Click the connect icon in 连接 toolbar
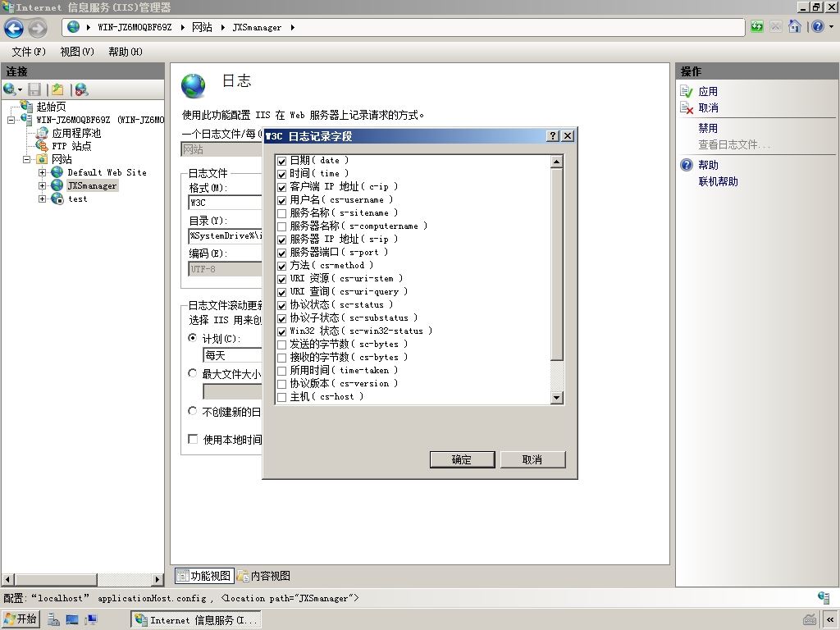This screenshot has width=840, height=630. click(x=10, y=89)
